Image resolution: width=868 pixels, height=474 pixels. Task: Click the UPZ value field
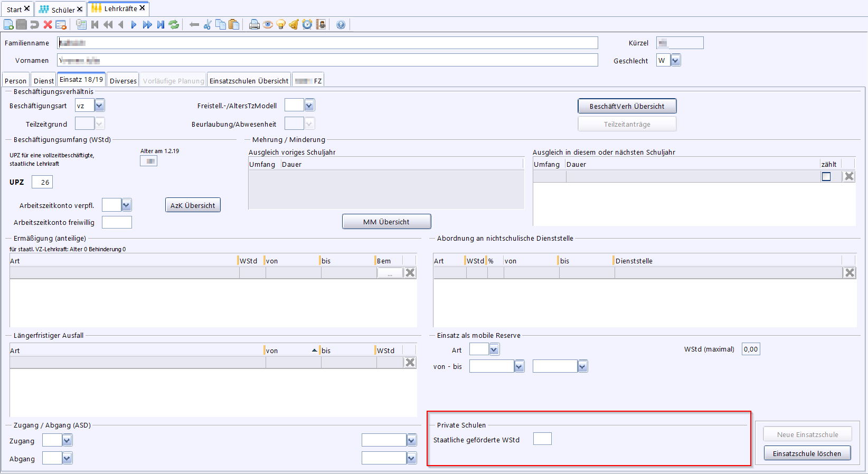pos(42,182)
